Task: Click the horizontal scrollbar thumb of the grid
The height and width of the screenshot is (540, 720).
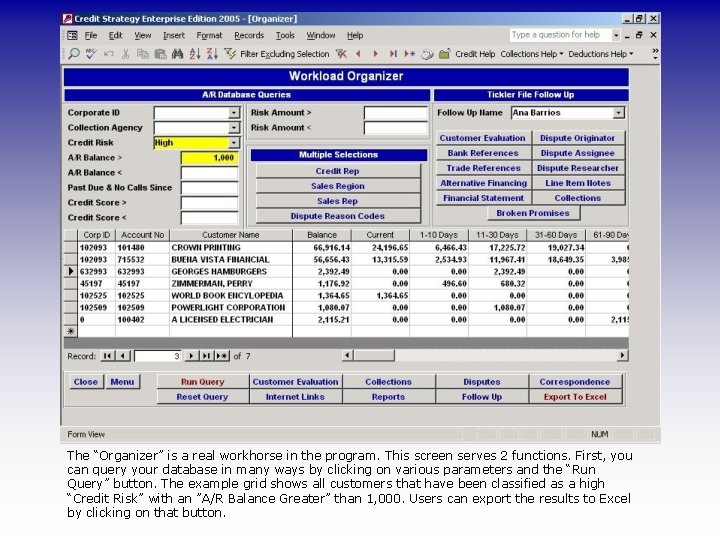Action: [x=374, y=355]
